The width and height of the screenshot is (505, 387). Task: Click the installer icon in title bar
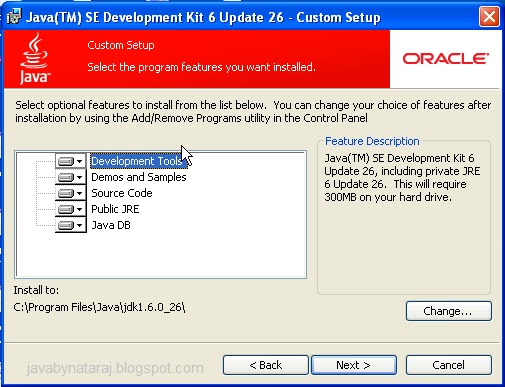click(x=14, y=17)
